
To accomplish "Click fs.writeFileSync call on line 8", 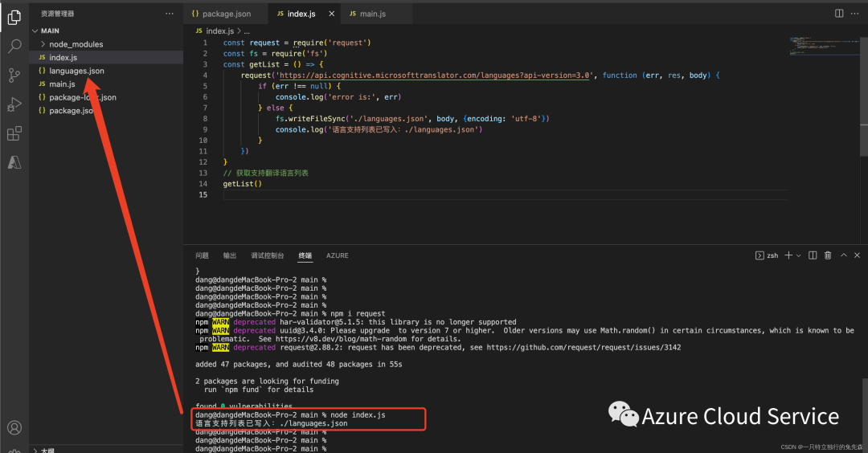I will 310,119.
